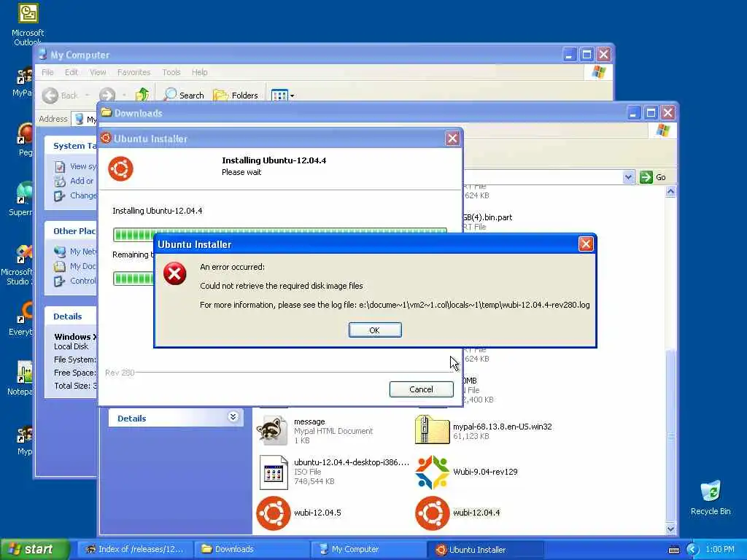This screenshot has height=560, width=747.
Task: Switch to Index of /releases taskbar button
Action: [x=135, y=549]
